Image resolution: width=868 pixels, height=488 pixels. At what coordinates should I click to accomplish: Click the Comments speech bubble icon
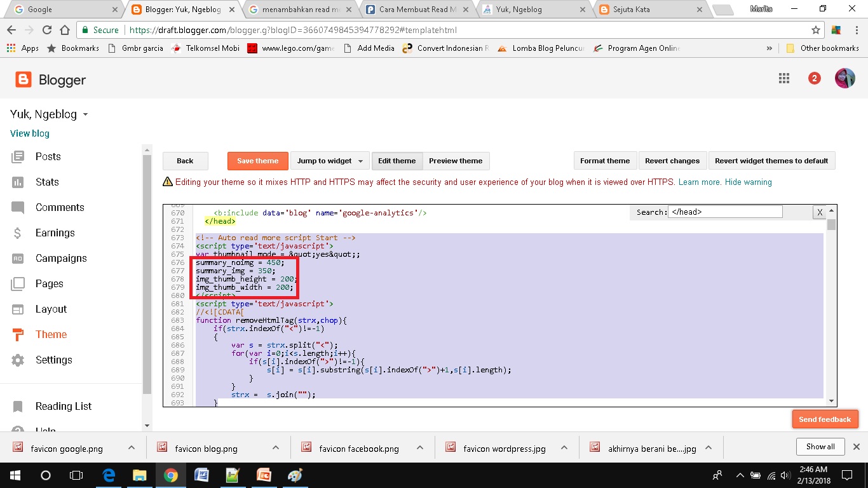(18, 208)
